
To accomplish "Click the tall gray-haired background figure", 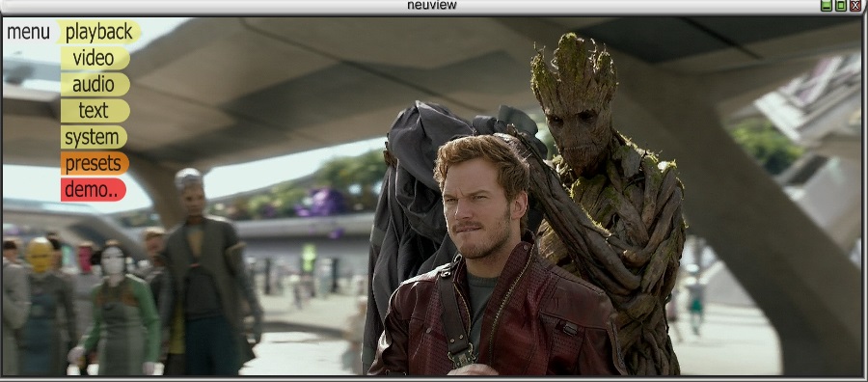I will [x=204, y=271].
